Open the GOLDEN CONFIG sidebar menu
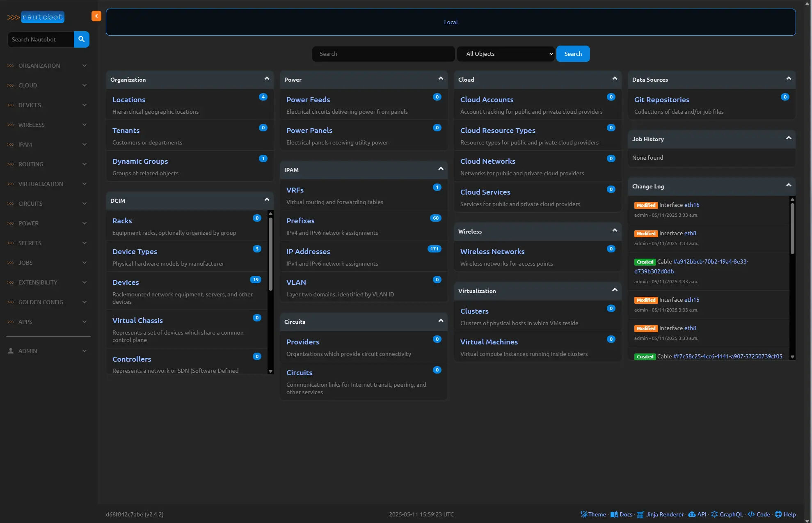This screenshot has width=812, height=523. coord(48,302)
